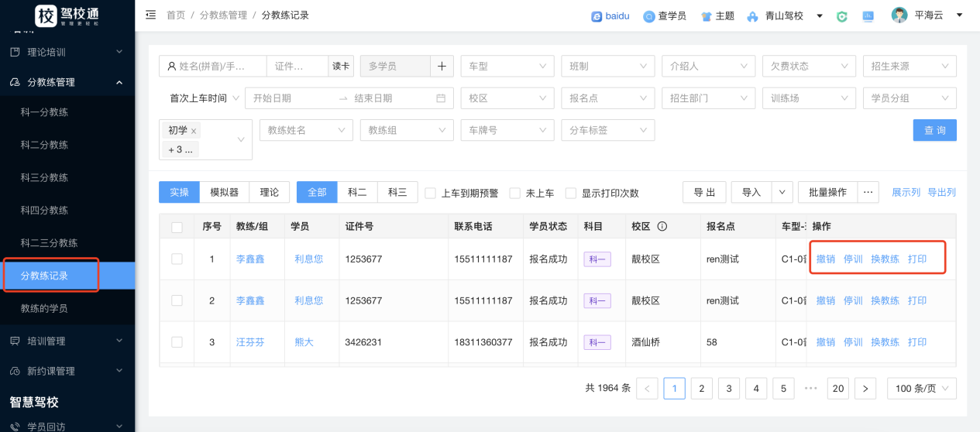Select 科二分教练 in the sidebar

[44, 145]
